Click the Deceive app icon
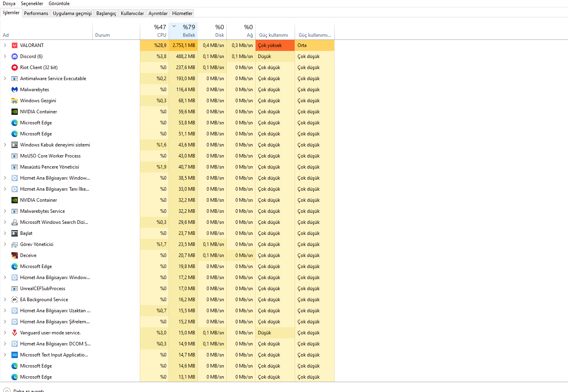This screenshot has width=568, height=392. coord(15,255)
